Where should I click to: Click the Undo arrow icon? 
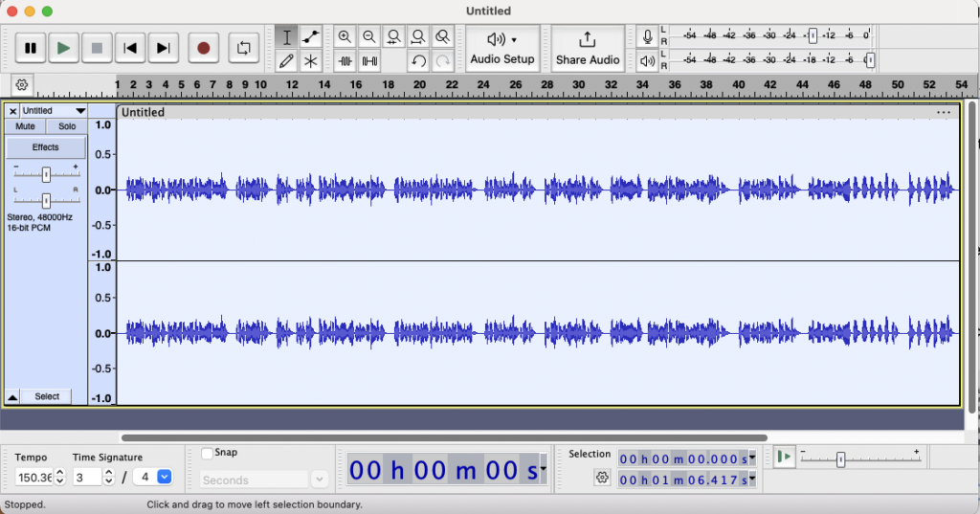click(x=418, y=61)
